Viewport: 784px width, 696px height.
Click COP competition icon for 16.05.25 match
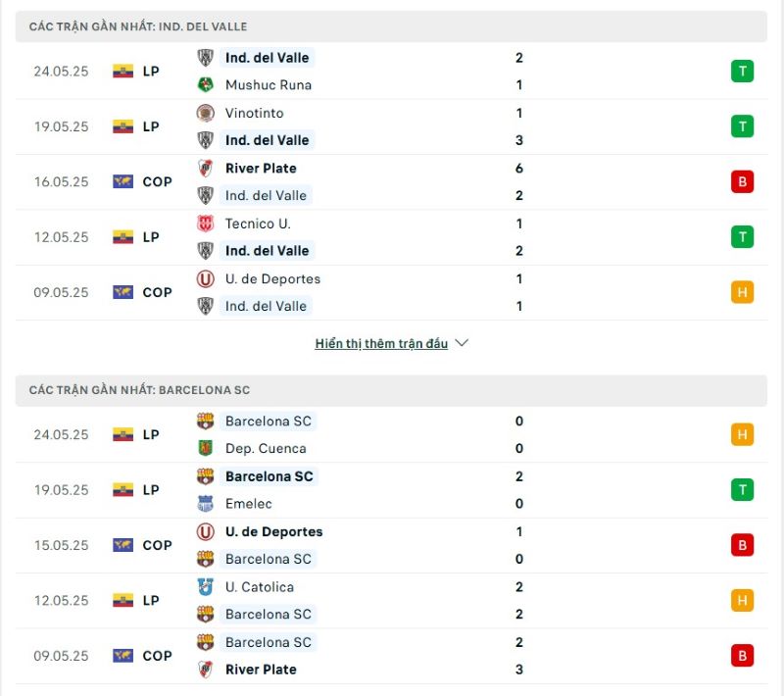pyautogui.click(x=123, y=181)
